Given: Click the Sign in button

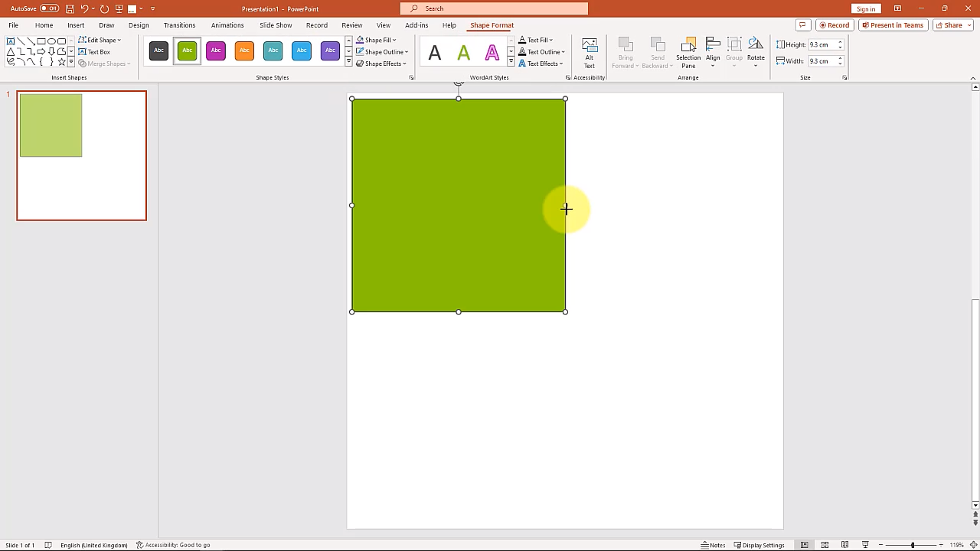Looking at the screenshot, I should [x=866, y=8].
